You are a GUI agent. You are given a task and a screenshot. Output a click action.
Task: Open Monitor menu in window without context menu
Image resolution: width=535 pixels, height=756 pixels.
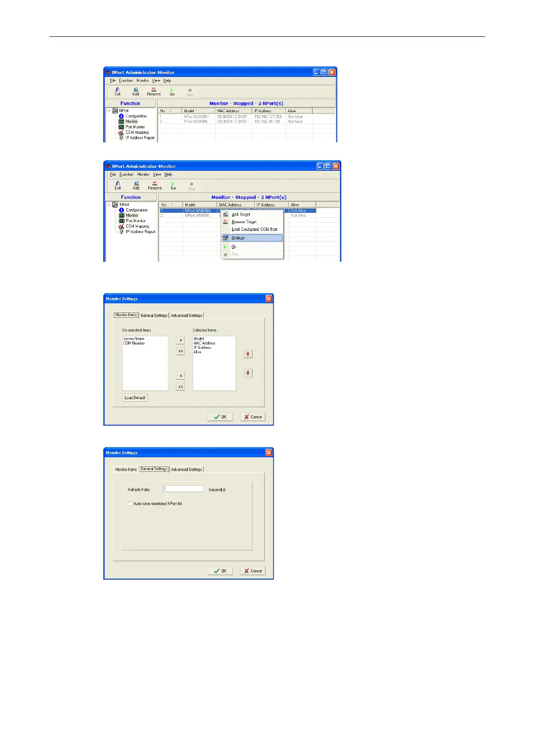click(143, 81)
